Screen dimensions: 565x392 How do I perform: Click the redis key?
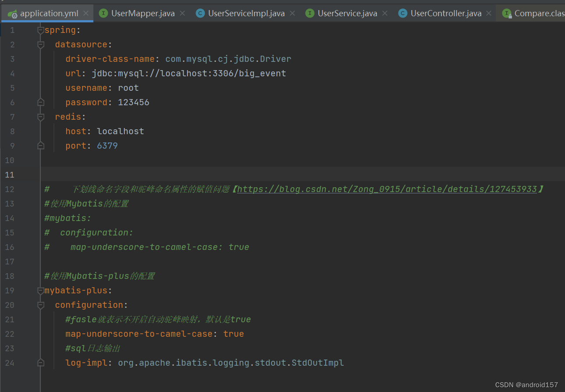coord(68,117)
